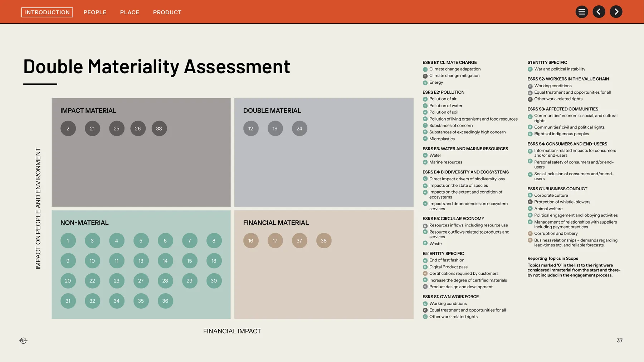644x362 pixels.
Task: Click Waste legend entry
Action: (x=432, y=244)
